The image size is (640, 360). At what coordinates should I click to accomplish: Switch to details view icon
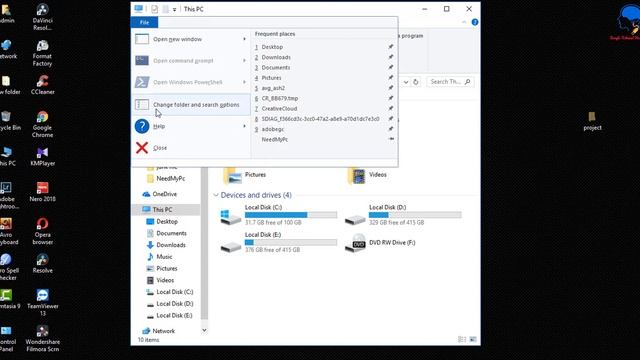pyautogui.click(x=462, y=339)
